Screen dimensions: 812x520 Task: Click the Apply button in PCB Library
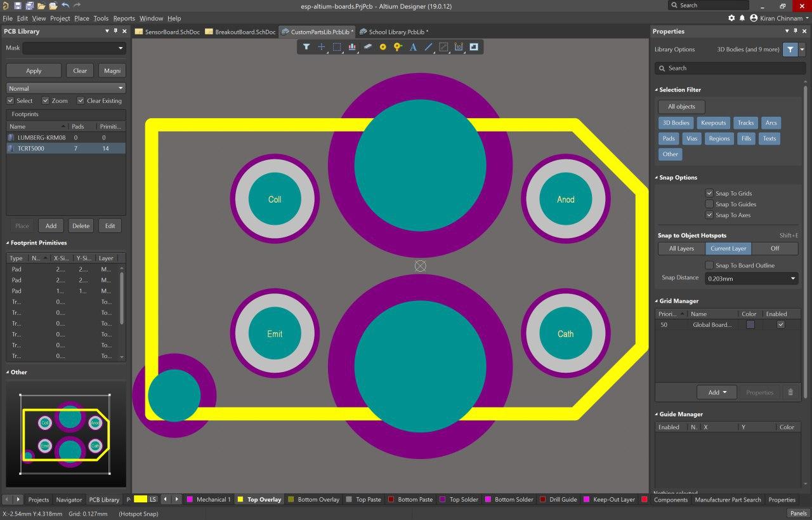34,70
